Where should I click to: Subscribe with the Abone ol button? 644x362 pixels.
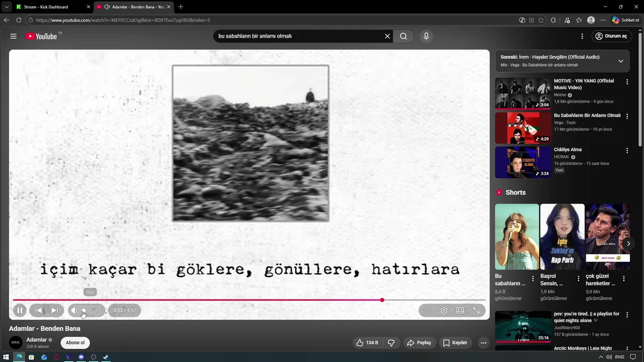tap(75, 343)
